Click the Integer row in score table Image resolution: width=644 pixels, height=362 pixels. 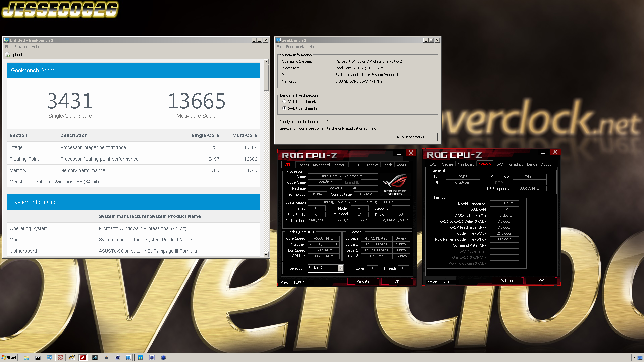133,147
